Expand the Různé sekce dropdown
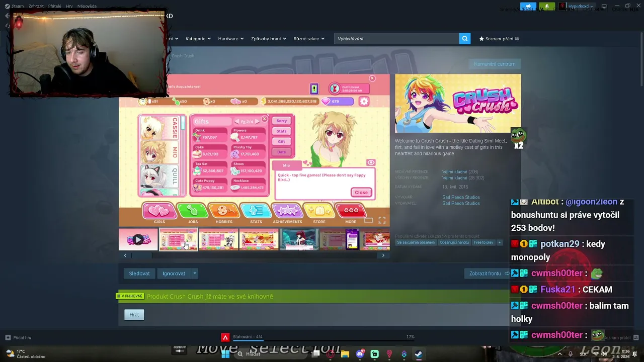The width and height of the screenshot is (644, 362). (x=309, y=39)
